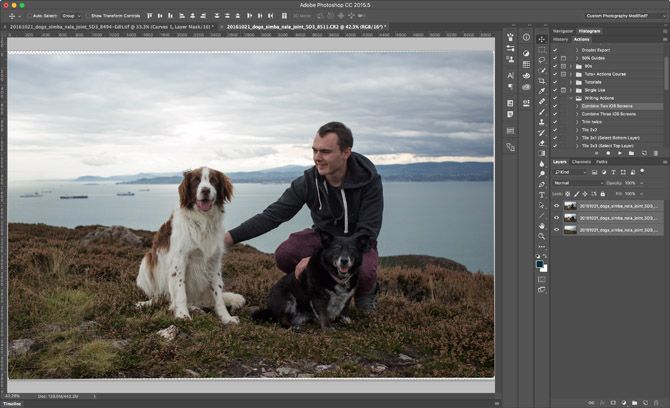Click the type layer filter icon

613,172
